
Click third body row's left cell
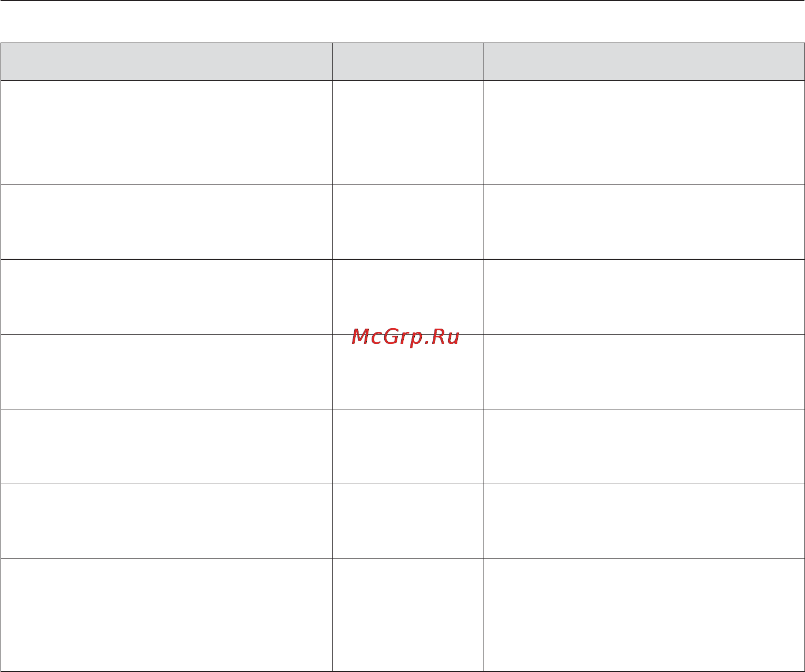166,296
